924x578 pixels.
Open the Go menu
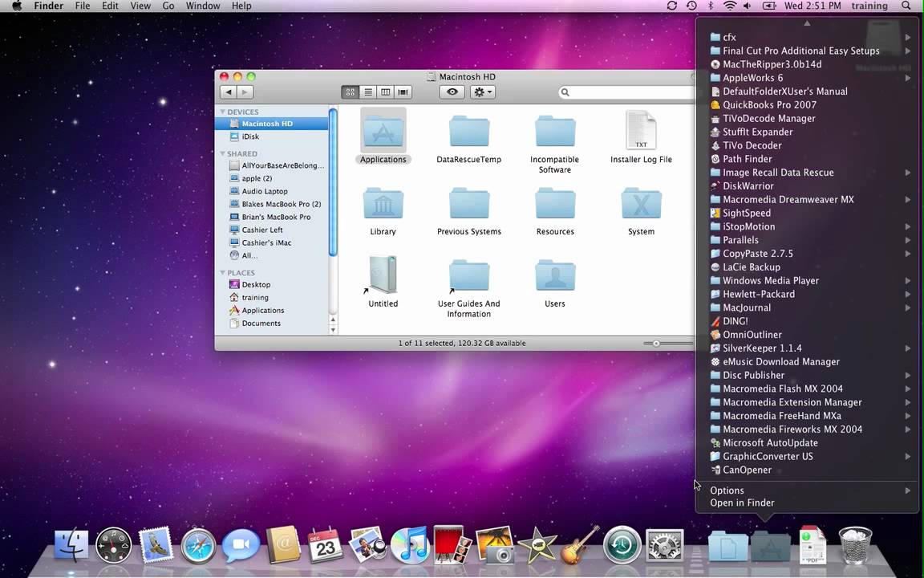(x=168, y=6)
